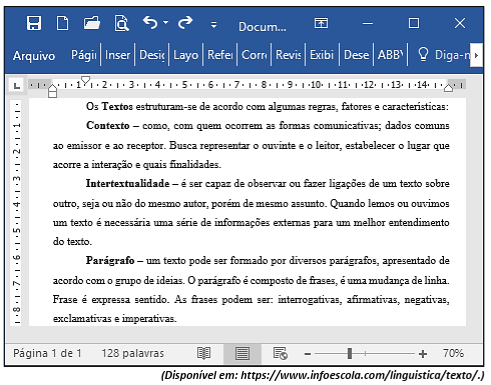The height and width of the screenshot is (385, 491).
Task: Click the vertical ruler
Action: click(x=16, y=212)
